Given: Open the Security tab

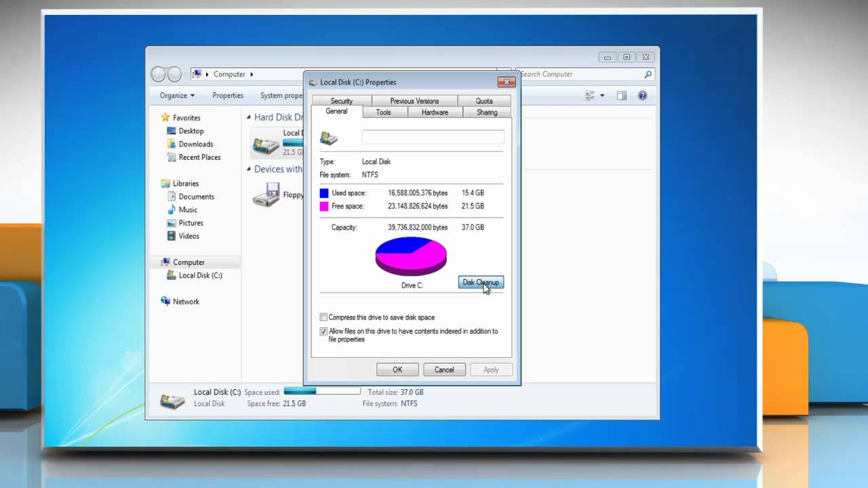Looking at the screenshot, I should click(342, 101).
